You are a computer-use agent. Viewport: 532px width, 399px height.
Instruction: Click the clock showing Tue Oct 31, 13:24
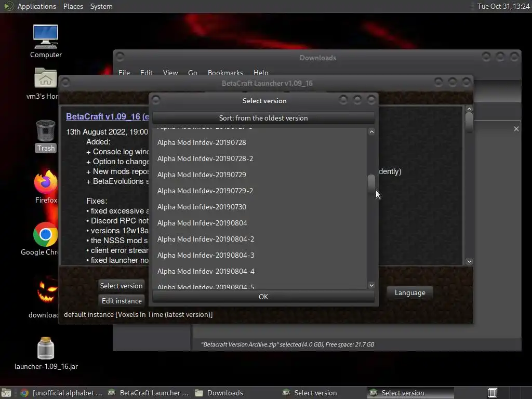[503, 6]
